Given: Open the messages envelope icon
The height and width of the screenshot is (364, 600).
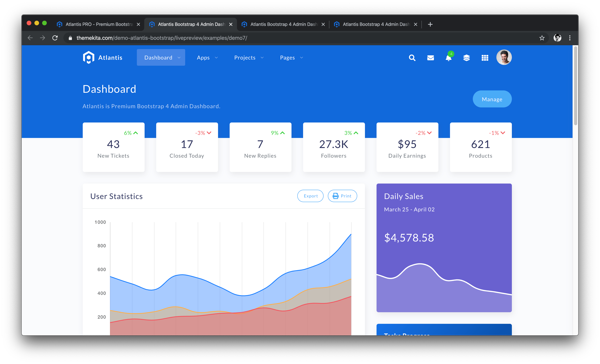Looking at the screenshot, I should coord(430,58).
